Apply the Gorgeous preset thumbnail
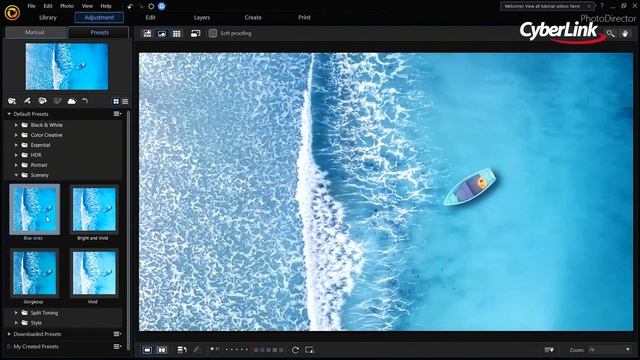Viewport: 640px width, 360px height. coord(34,273)
